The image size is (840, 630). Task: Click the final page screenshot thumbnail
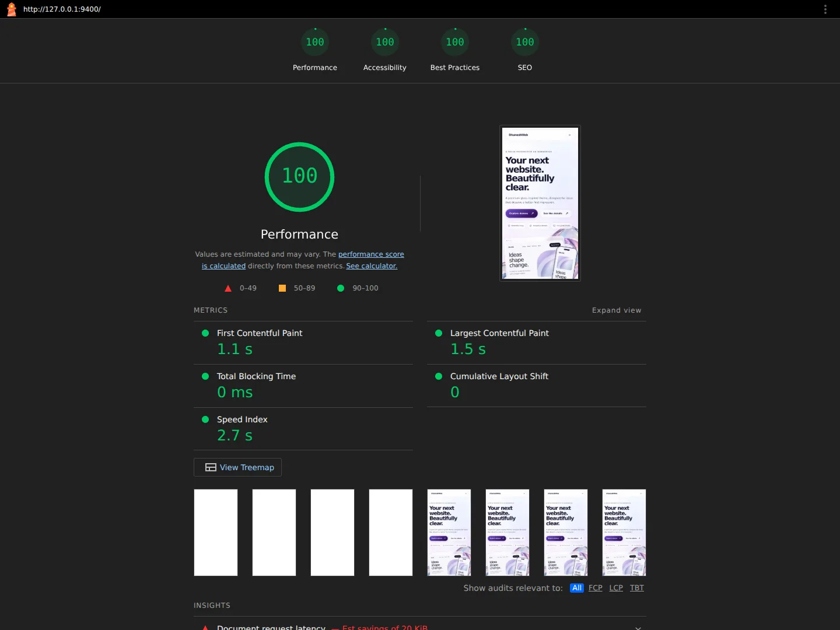click(x=540, y=203)
